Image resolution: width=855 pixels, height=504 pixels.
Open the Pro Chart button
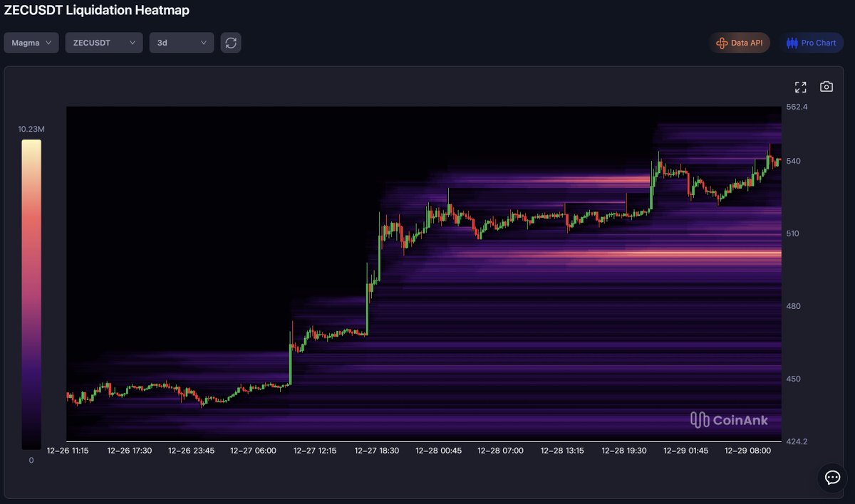pos(811,43)
